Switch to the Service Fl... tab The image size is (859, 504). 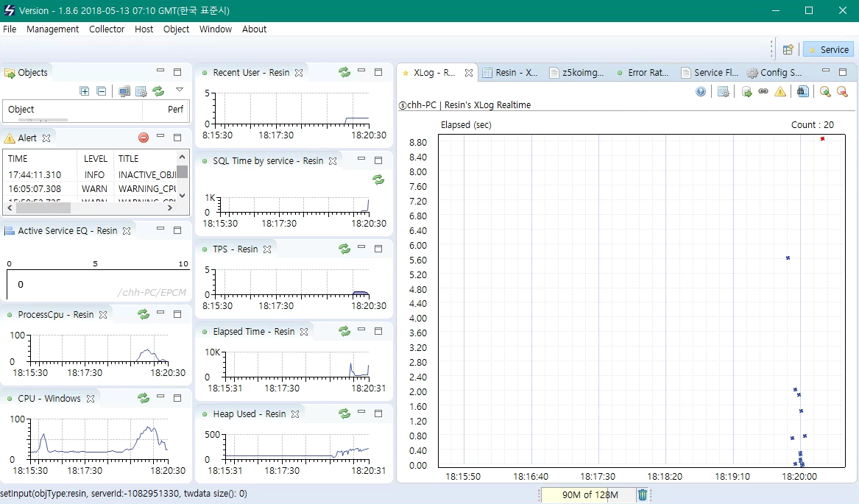click(x=710, y=72)
